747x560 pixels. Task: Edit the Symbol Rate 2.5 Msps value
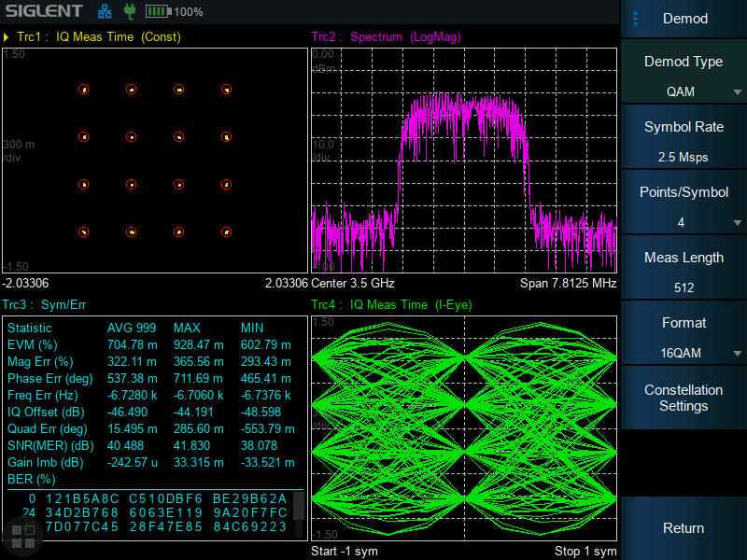(684, 137)
